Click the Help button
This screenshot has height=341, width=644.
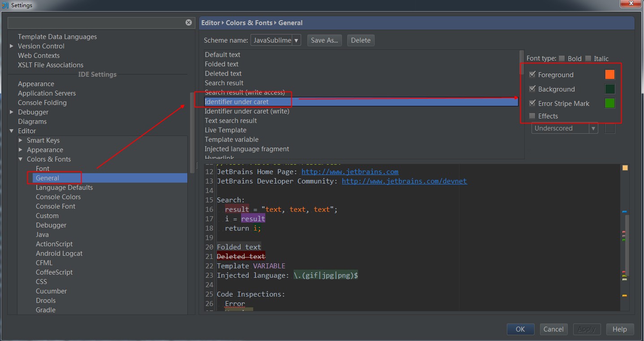point(619,329)
